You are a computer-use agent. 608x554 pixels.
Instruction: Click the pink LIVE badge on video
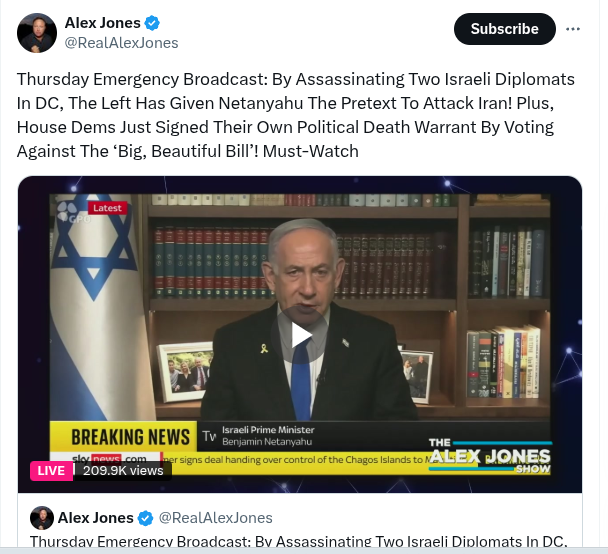click(x=51, y=471)
